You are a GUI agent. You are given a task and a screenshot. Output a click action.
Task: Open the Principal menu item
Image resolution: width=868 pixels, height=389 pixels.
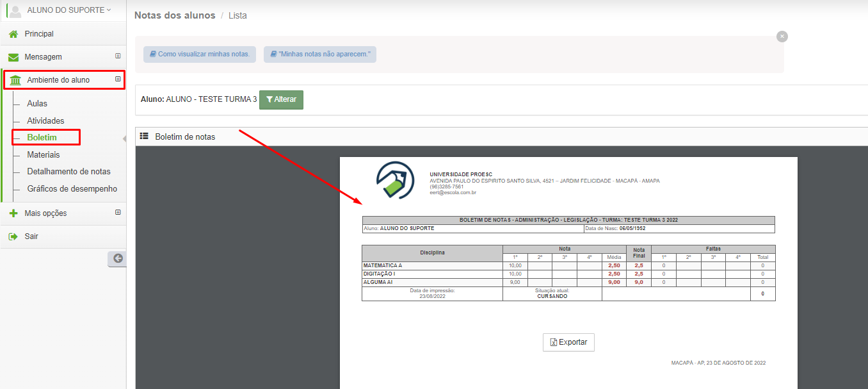point(39,34)
